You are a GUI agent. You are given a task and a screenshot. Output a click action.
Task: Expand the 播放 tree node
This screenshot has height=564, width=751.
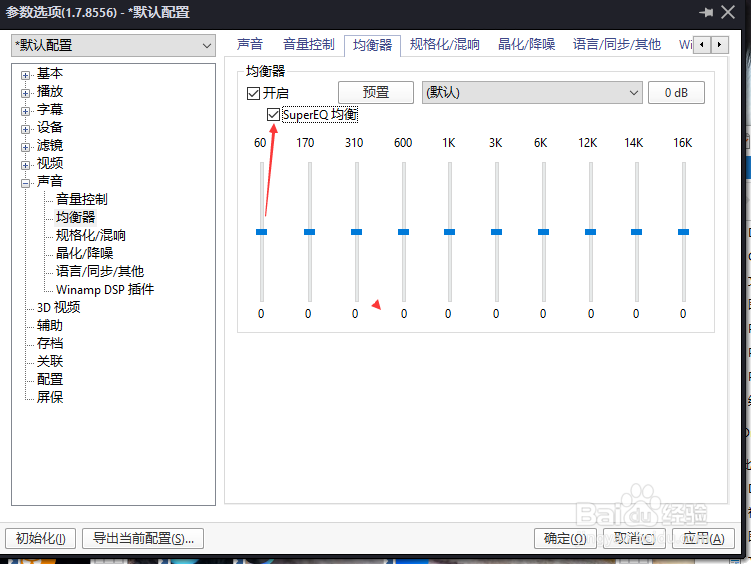25,93
